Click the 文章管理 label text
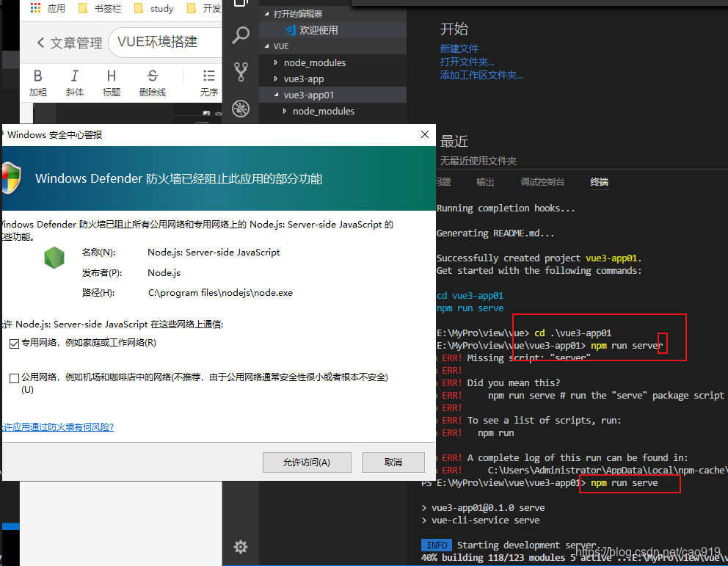This screenshot has width=728, height=566. pyautogui.click(x=76, y=43)
